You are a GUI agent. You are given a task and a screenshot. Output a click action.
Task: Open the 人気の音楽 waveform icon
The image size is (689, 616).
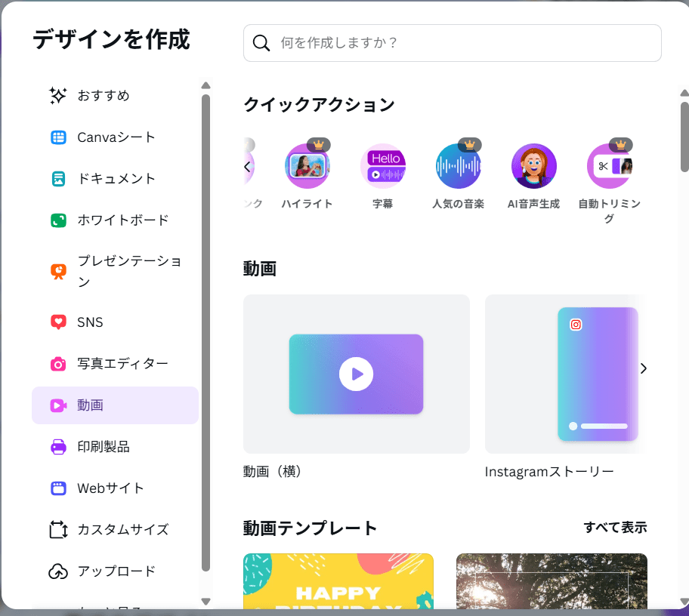tap(459, 166)
